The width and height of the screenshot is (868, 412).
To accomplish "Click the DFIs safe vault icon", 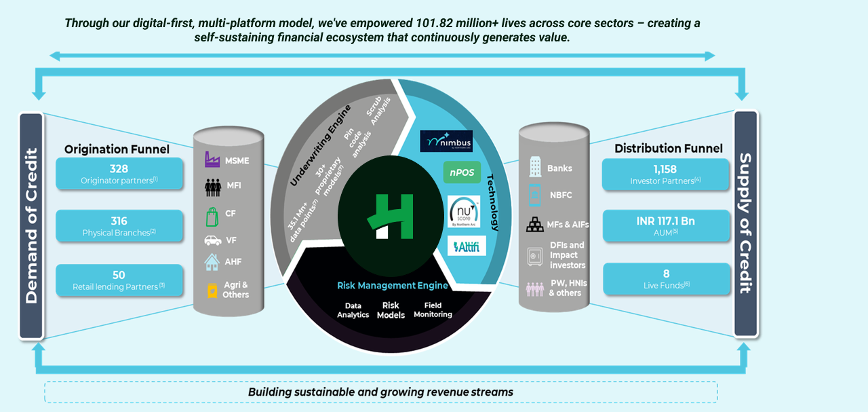I will [x=535, y=257].
